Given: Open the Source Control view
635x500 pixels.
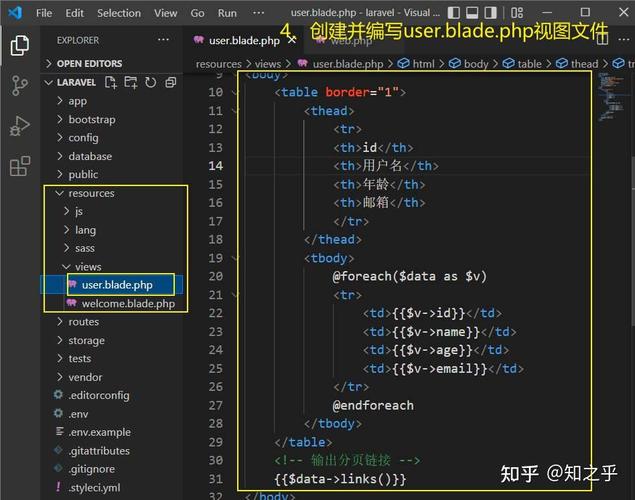Looking at the screenshot, I should pyautogui.click(x=20, y=85).
